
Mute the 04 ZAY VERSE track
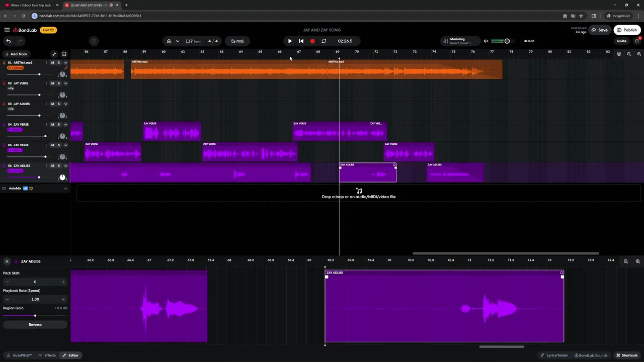coord(52,125)
